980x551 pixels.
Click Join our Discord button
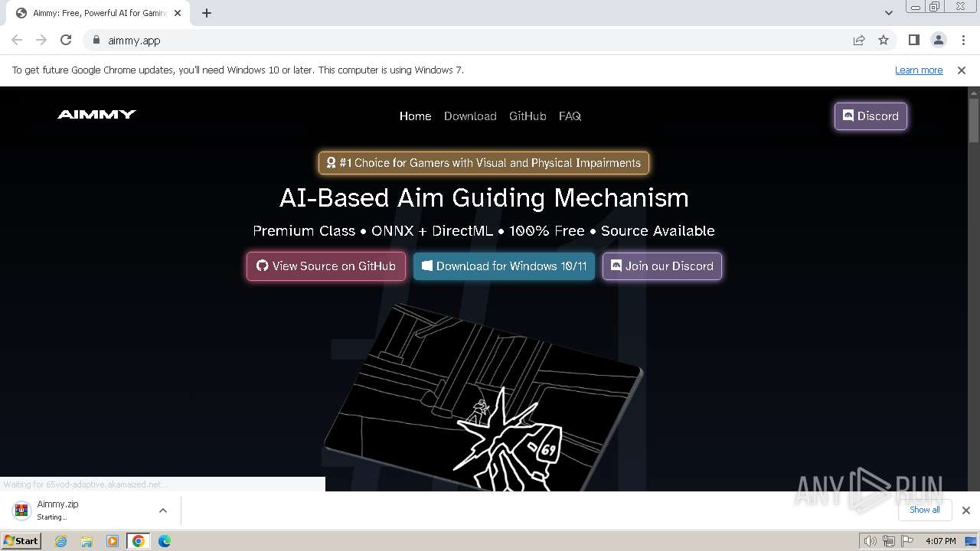point(662,266)
